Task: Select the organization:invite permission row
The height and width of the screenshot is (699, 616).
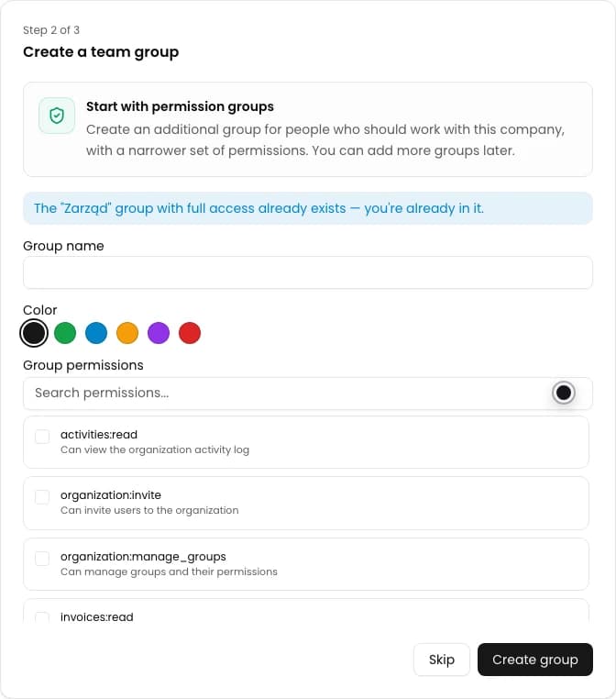Action: click(x=306, y=503)
